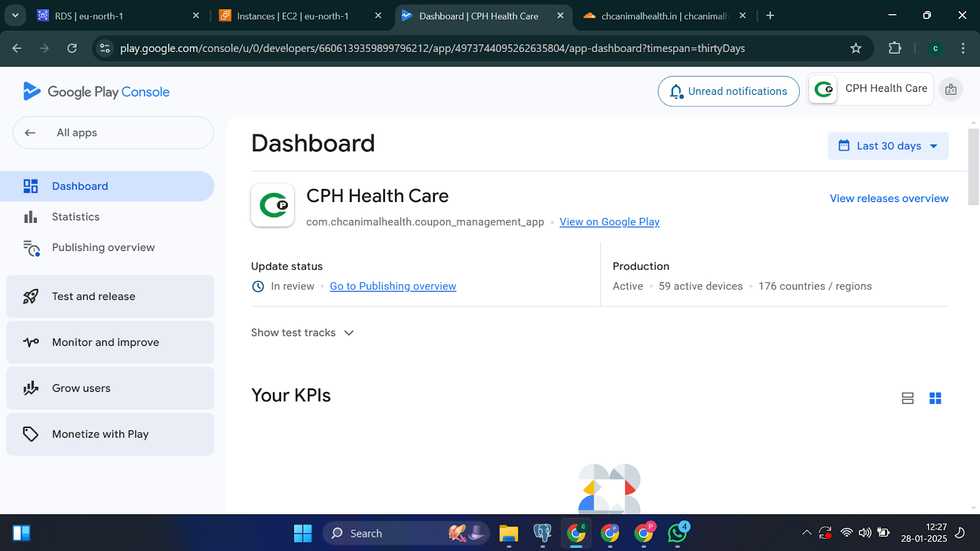Open Publishing overview in the sidebar
The width and height of the screenshot is (980, 551).
[x=107, y=247]
